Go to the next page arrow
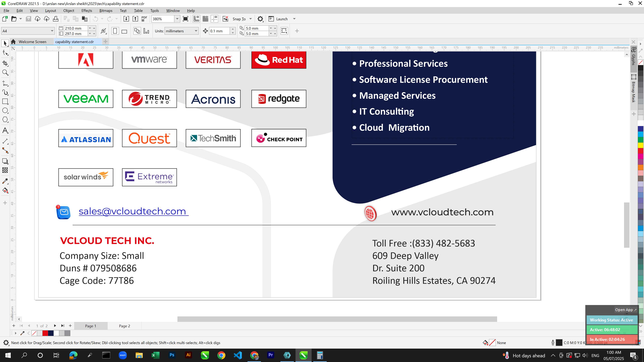Screen dimensions: 644x362 pyautogui.click(x=55, y=326)
